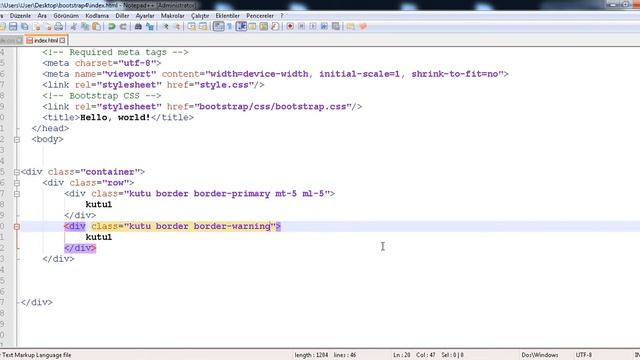Click the Copy toolbar icon

(85, 27)
